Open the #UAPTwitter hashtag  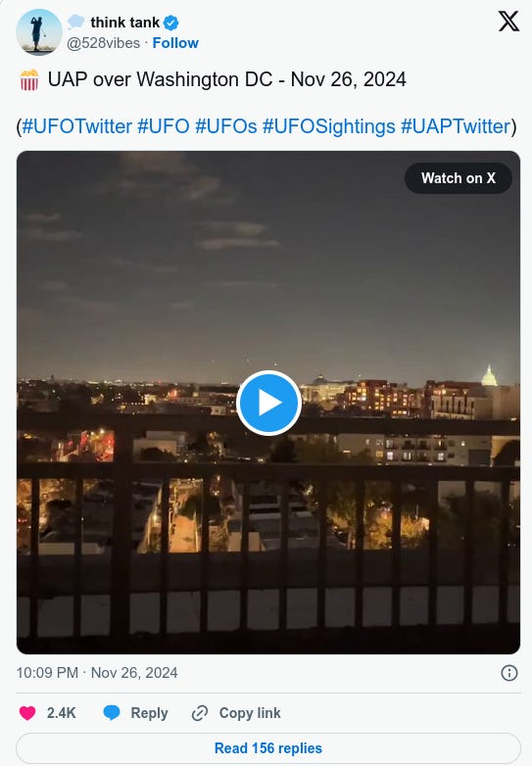[x=456, y=126]
